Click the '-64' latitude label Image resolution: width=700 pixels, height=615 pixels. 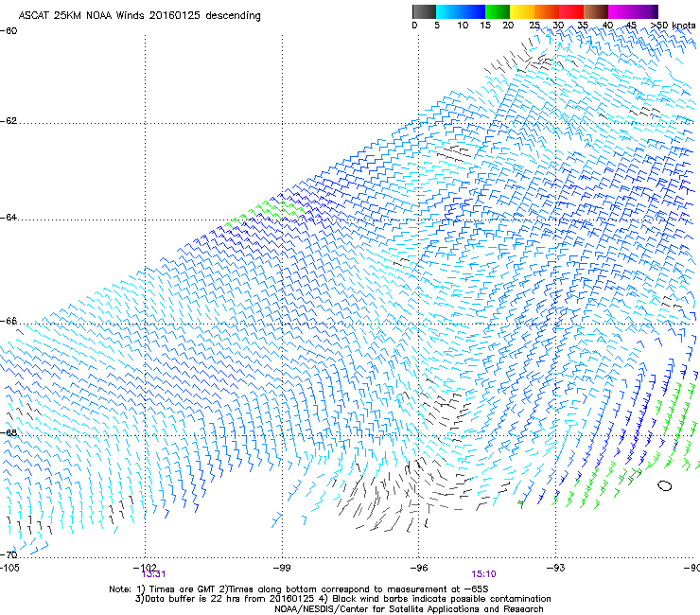point(9,218)
